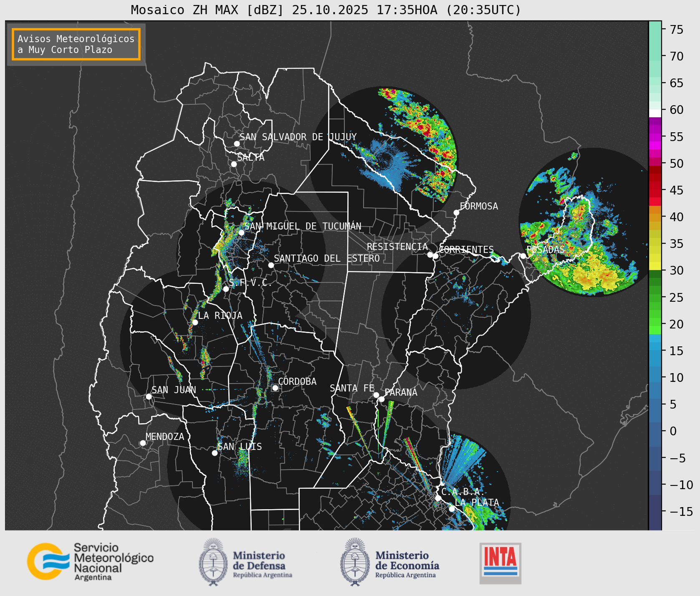700x596 pixels.
Task: Click the CÓRDOBA city dot
Action: pyautogui.click(x=275, y=388)
